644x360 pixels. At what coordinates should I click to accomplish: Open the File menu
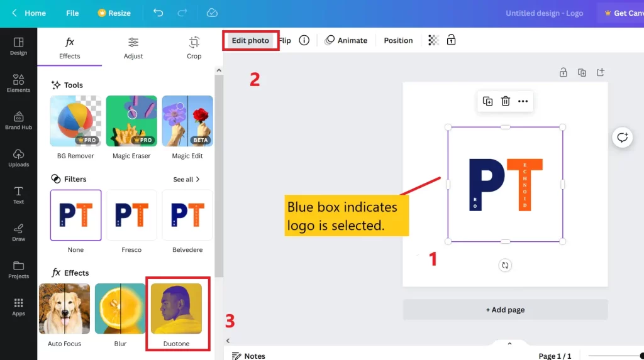click(x=72, y=13)
